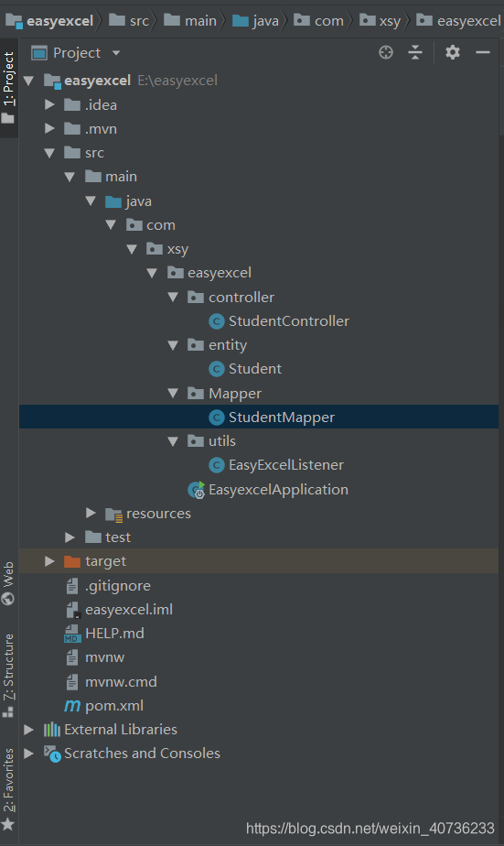Select the test folder
This screenshot has height=846, width=504.
coord(118,537)
